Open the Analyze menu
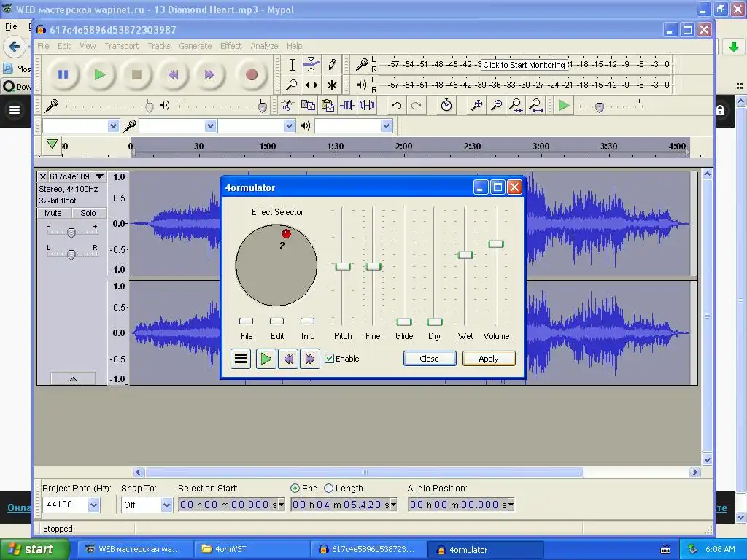 [263, 46]
